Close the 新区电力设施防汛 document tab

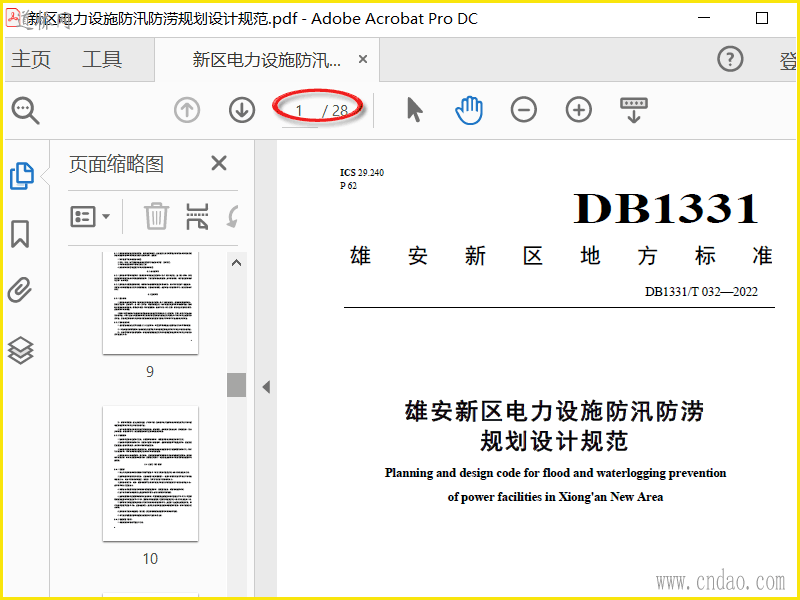[x=363, y=59]
